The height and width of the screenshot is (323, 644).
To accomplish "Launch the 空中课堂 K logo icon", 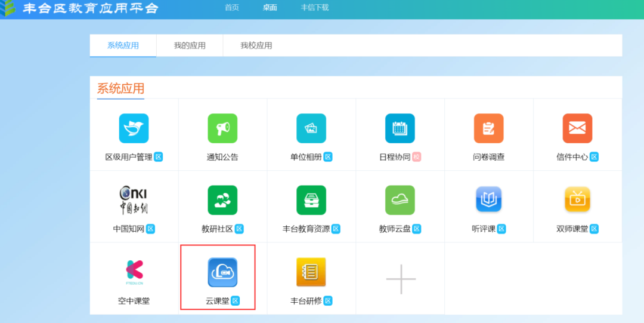I will pyautogui.click(x=134, y=272).
